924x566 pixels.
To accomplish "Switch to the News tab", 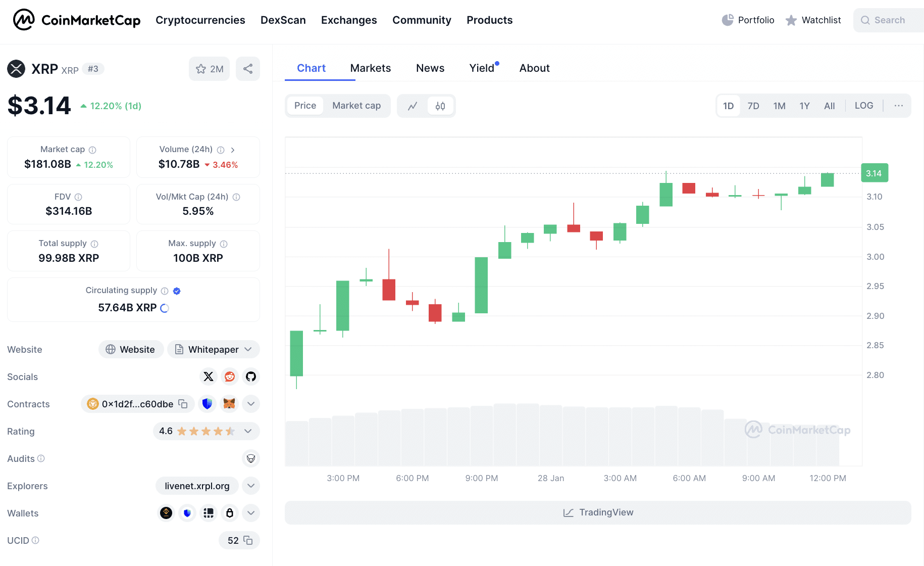I will point(430,68).
